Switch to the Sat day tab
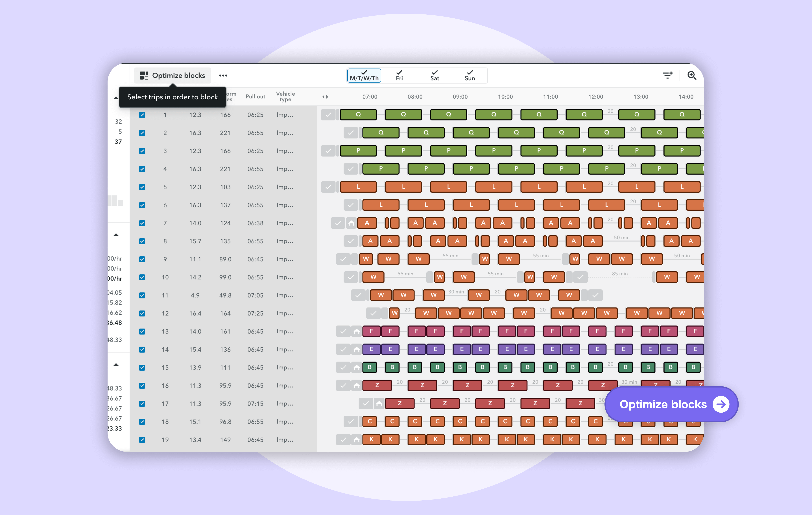This screenshot has width=812, height=515. pos(435,76)
